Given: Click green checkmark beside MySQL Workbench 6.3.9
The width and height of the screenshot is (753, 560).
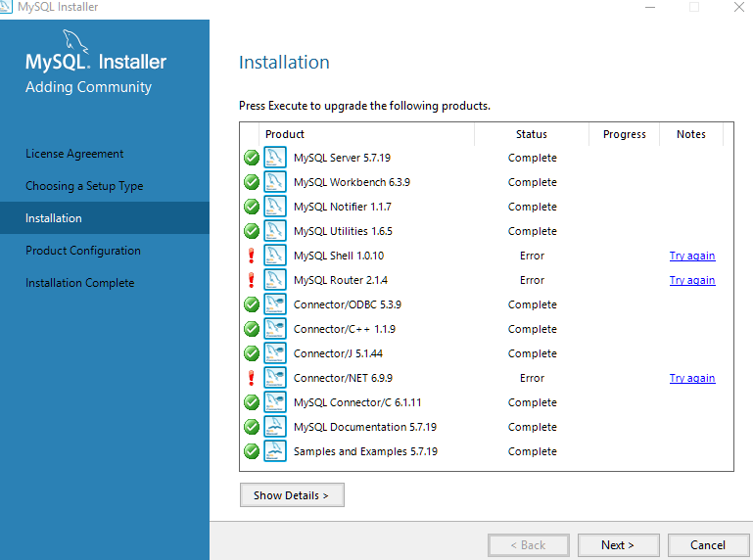Looking at the screenshot, I should (x=252, y=182).
